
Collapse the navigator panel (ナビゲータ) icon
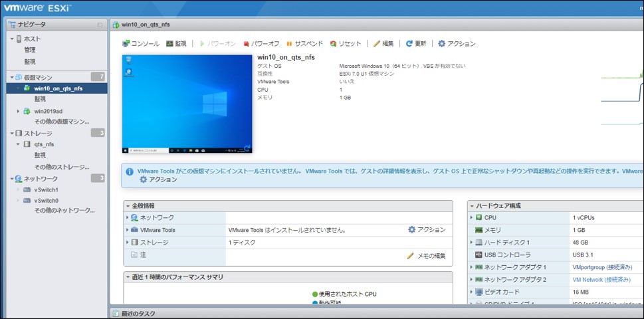pos(100,25)
